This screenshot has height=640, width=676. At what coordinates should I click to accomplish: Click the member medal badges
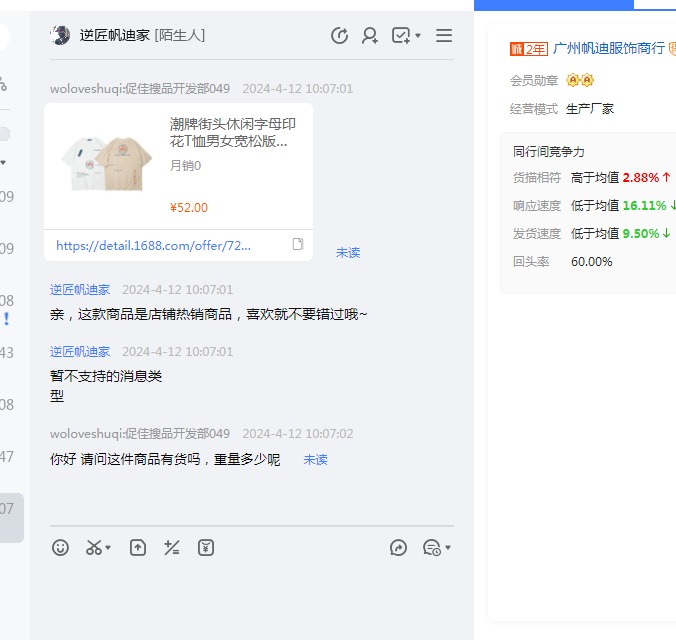click(x=580, y=80)
